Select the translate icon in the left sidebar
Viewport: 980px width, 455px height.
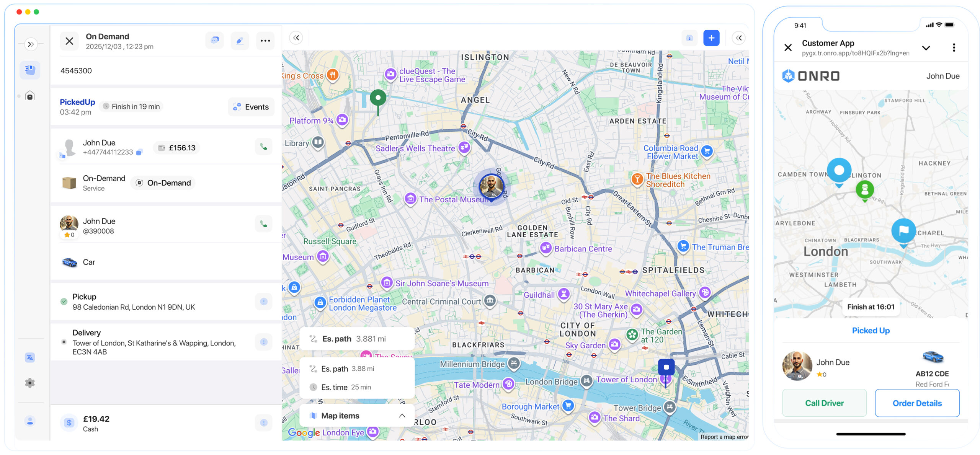point(30,357)
